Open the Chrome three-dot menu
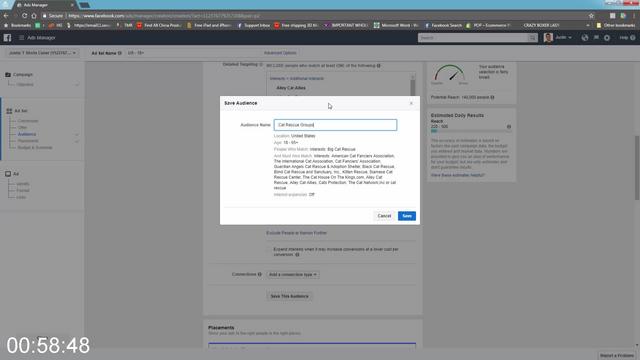Screen dimensions: 640x360 (634, 16)
